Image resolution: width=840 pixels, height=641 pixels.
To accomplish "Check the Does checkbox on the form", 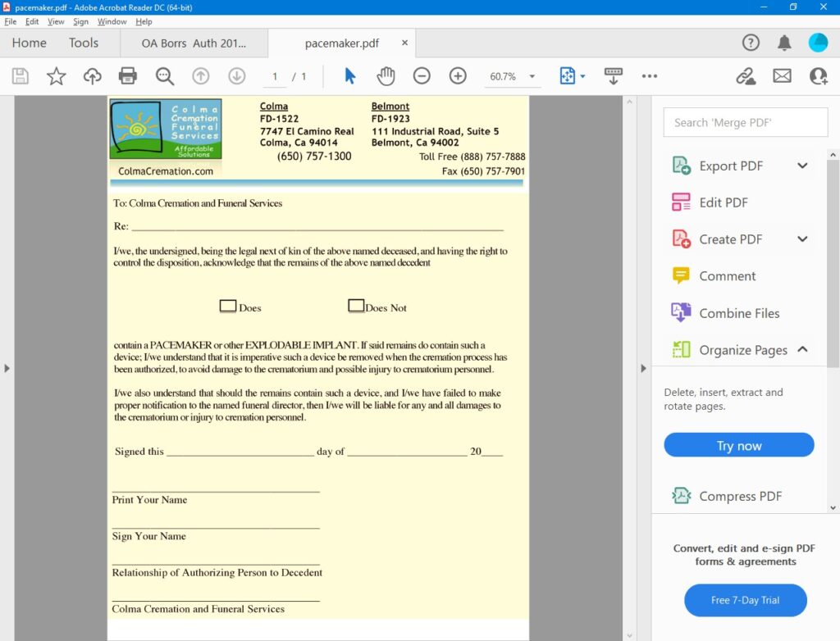I will pos(227,305).
